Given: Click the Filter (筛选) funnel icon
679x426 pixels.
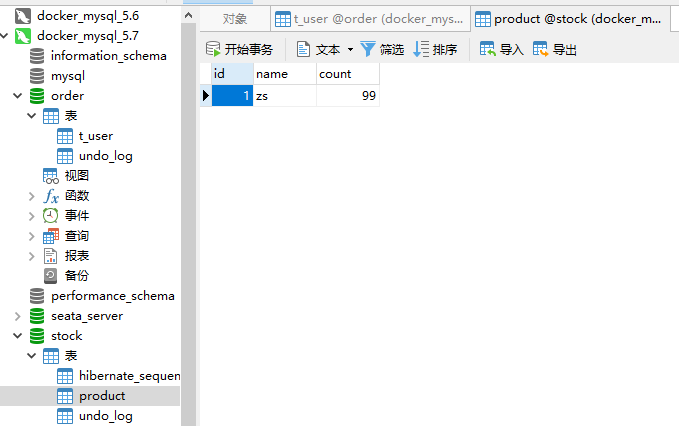Looking at the screenshot, I should (368, 49).
